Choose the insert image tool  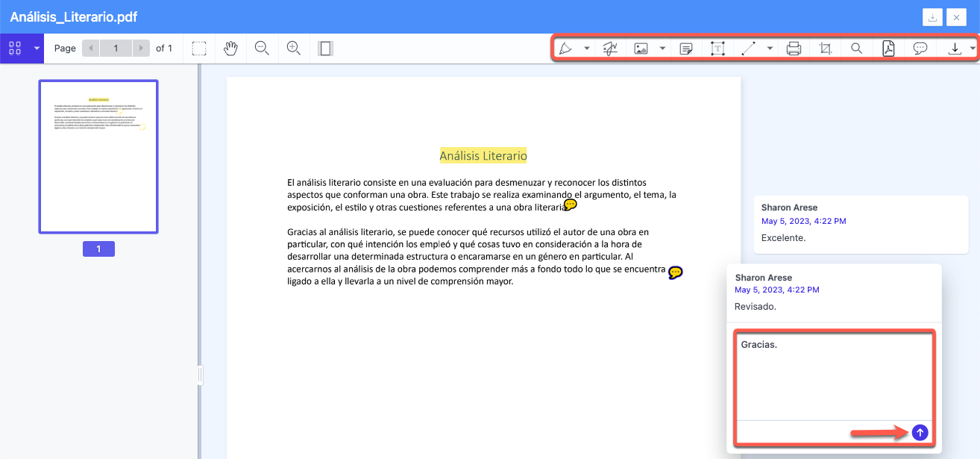(x=641, y=49)
